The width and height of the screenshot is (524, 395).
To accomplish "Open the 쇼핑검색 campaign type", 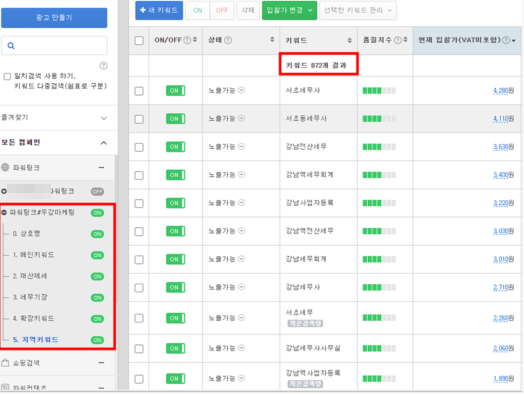I will [26, 363].
